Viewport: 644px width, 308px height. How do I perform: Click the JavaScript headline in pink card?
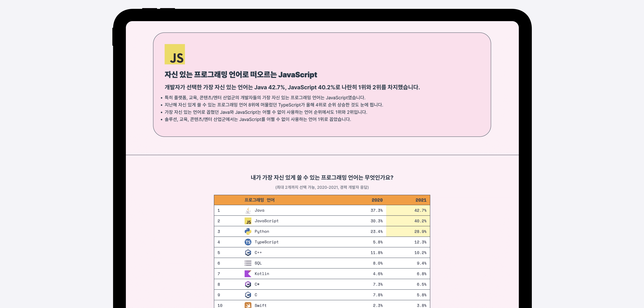pos(240,74)
